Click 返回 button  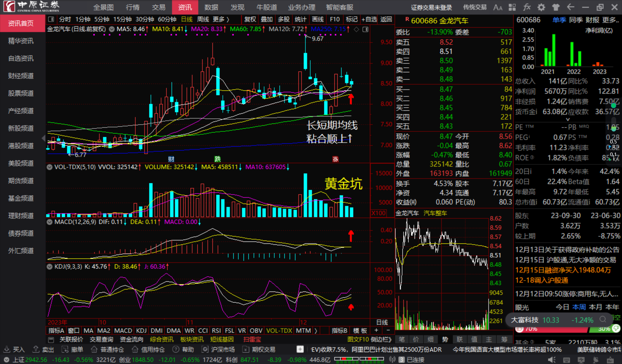[x=386, y=19]
